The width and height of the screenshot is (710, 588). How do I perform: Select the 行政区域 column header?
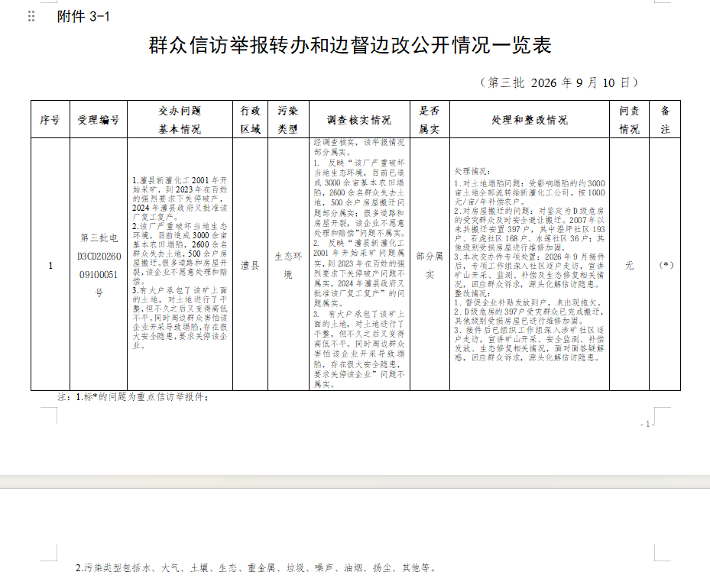click(251, 119)
